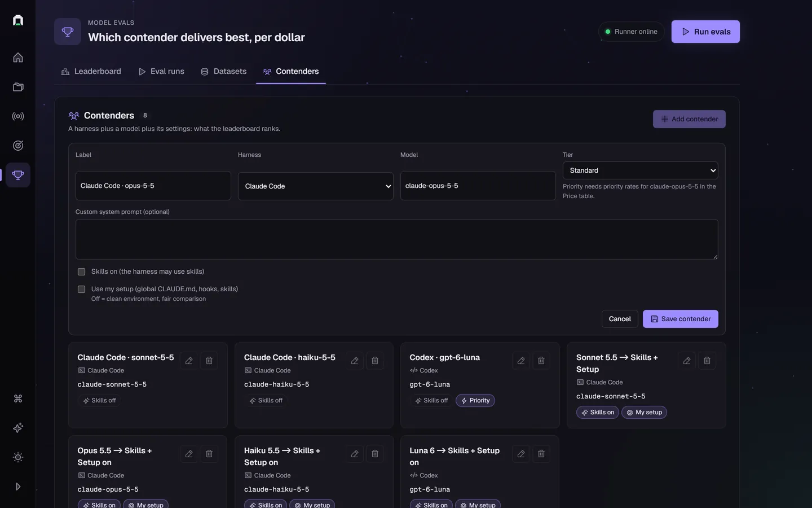
Task: Delete the Claude Code · haiku-5-5 contender
Action: (375, 361)
